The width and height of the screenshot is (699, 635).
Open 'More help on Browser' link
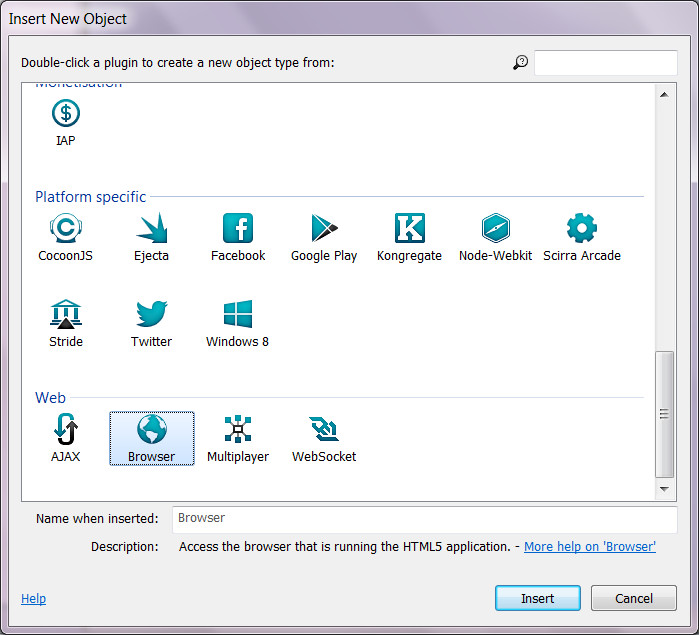coord(589,547)
